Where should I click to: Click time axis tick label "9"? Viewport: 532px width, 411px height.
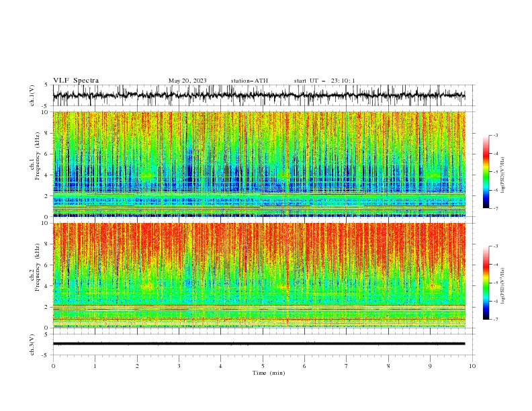[x=430, y=366]
